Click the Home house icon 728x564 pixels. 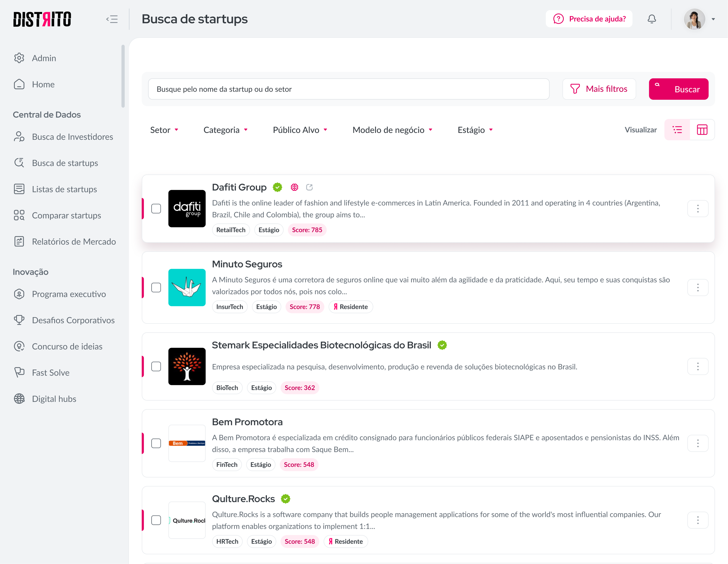(19, 84)
